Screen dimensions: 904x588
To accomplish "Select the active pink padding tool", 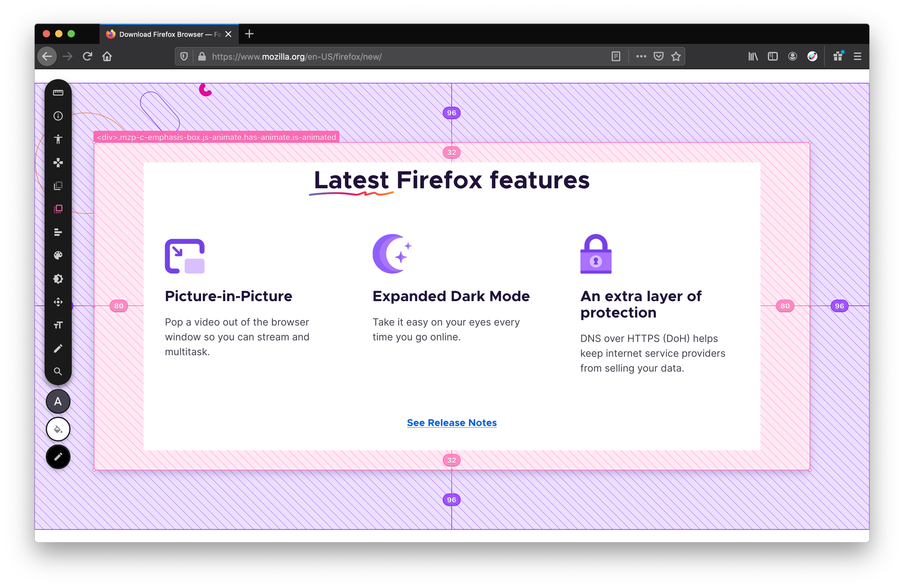I will 58,209.
